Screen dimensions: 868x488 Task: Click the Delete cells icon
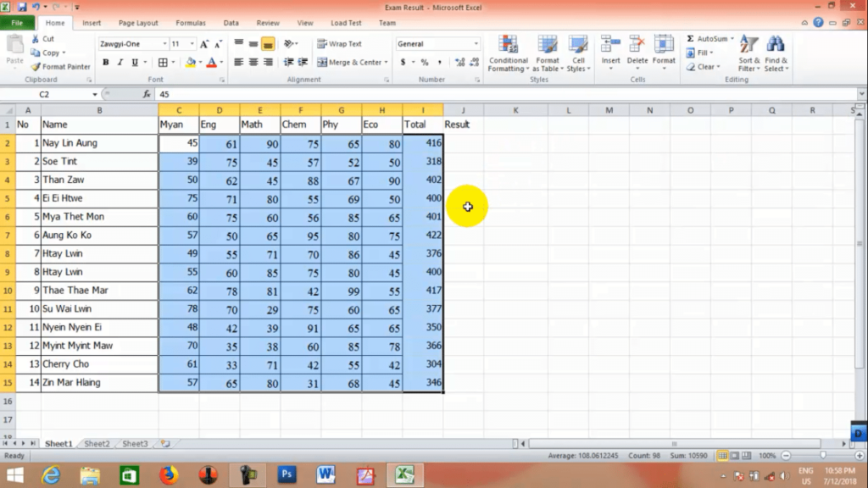[x=637, y=45]
